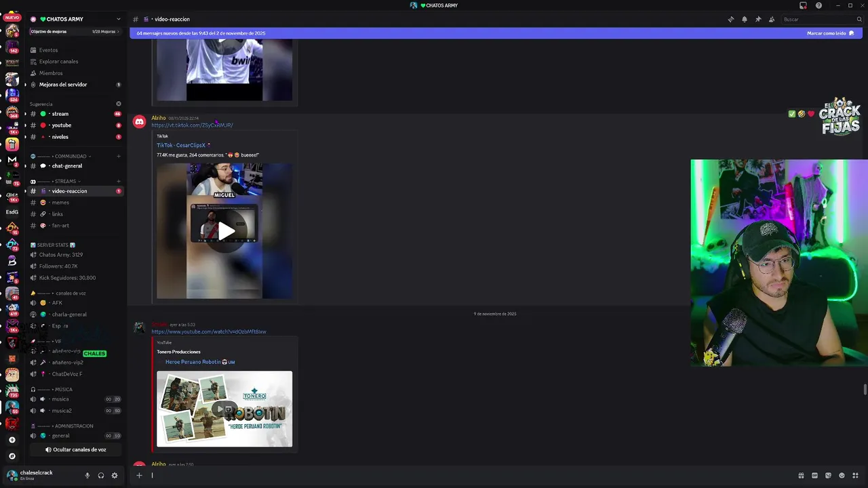868x488 pixels.
Task: Open the links channel
Action: click(x=75, y=214)
